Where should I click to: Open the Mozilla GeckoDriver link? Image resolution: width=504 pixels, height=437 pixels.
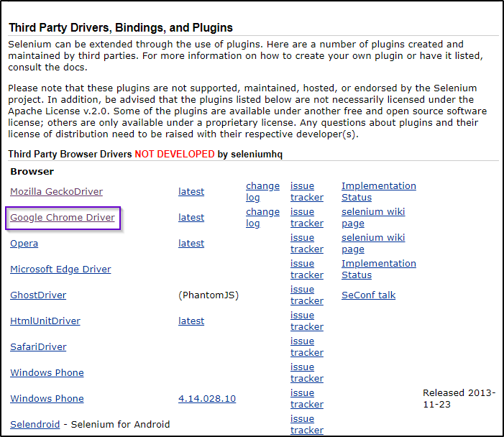(56, 191)
